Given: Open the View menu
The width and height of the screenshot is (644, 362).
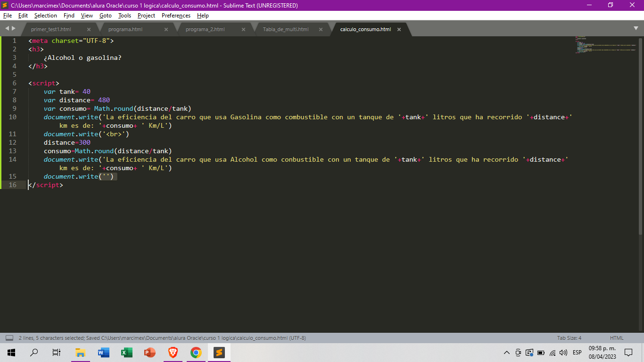Looking at the screenshot, I should 87,16.
